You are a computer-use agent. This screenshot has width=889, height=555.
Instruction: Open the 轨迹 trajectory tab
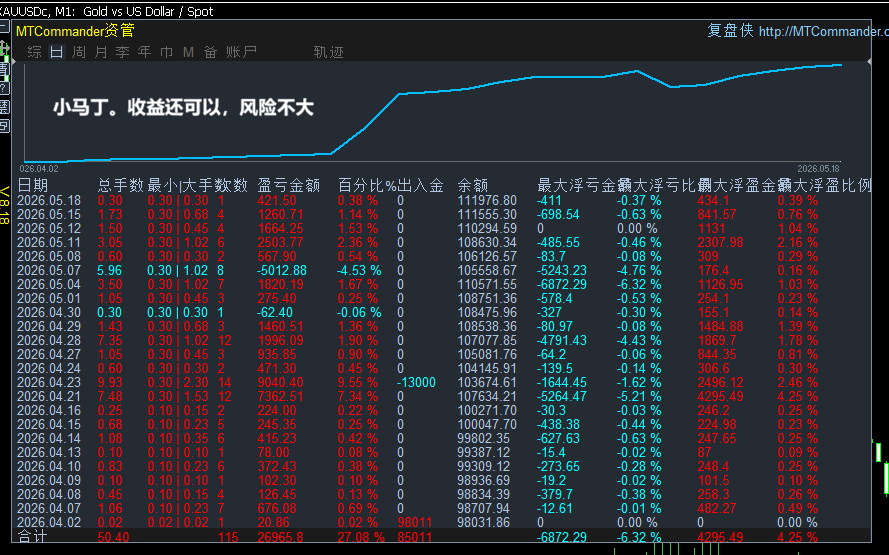(x=329, y=52)
